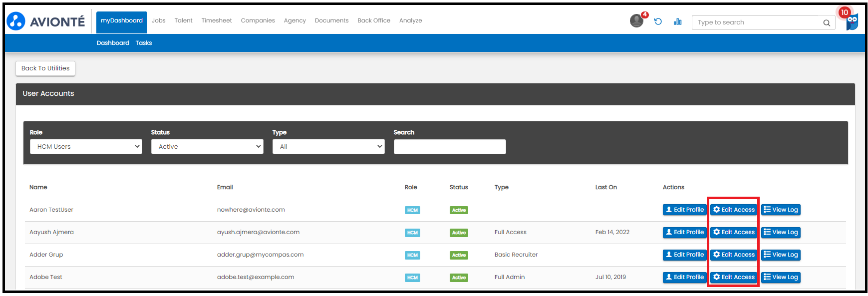Click the Avionté logo
This screenshot has height=296, width=868.
tap(46, 21)
